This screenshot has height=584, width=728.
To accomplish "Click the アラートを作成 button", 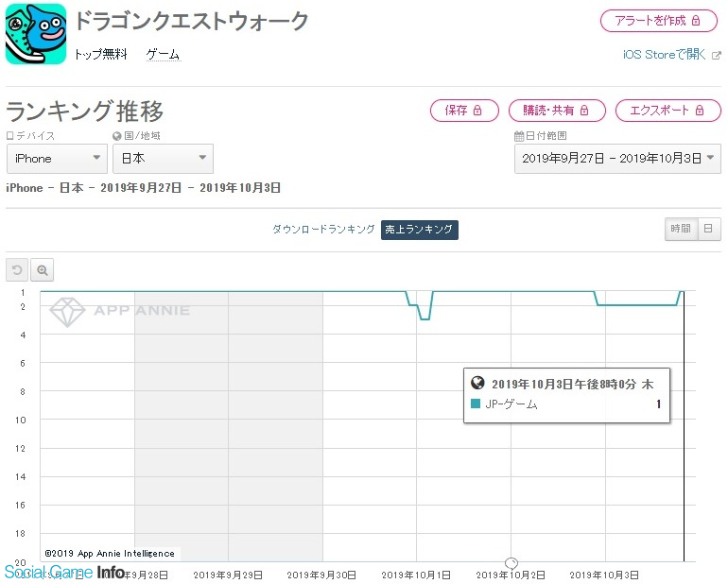I will click(x=658, y=20).
